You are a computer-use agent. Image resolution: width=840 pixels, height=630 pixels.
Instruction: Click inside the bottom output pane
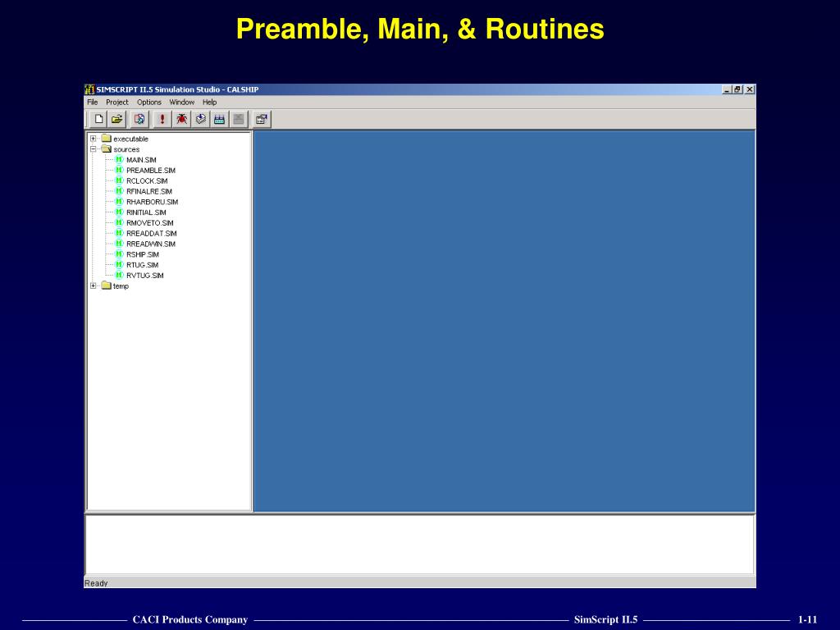click(x=420, y=545)
